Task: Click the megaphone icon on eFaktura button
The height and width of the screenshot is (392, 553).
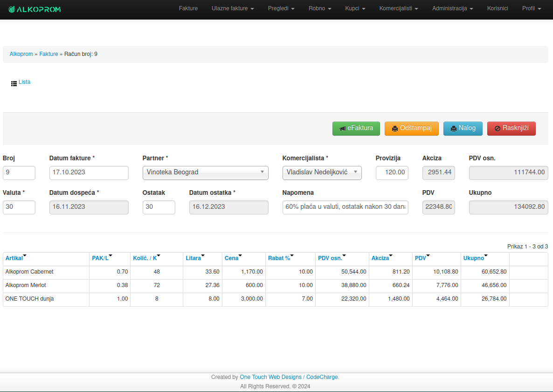Action: pyautogui.click(x=342, y=128)
